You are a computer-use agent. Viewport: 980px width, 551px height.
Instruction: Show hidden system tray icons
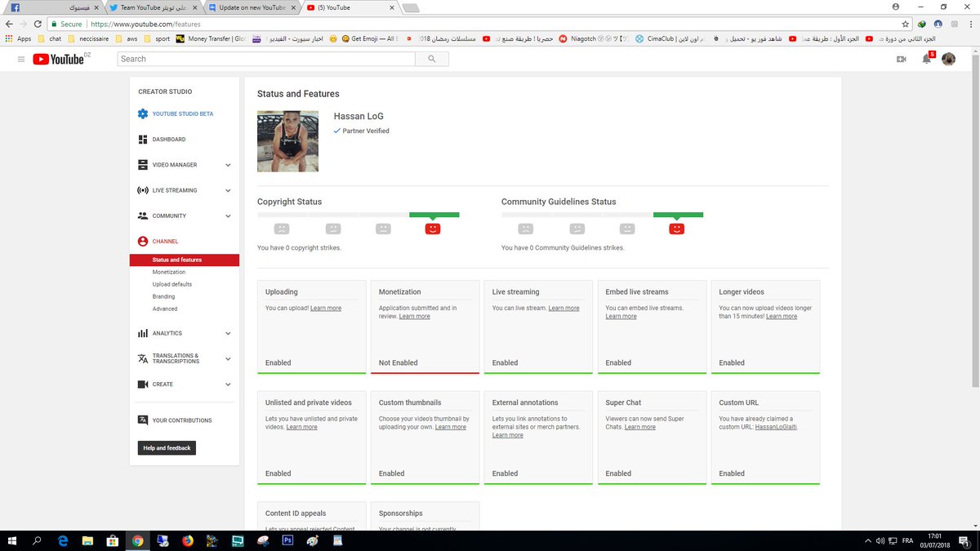click(867, 540)
